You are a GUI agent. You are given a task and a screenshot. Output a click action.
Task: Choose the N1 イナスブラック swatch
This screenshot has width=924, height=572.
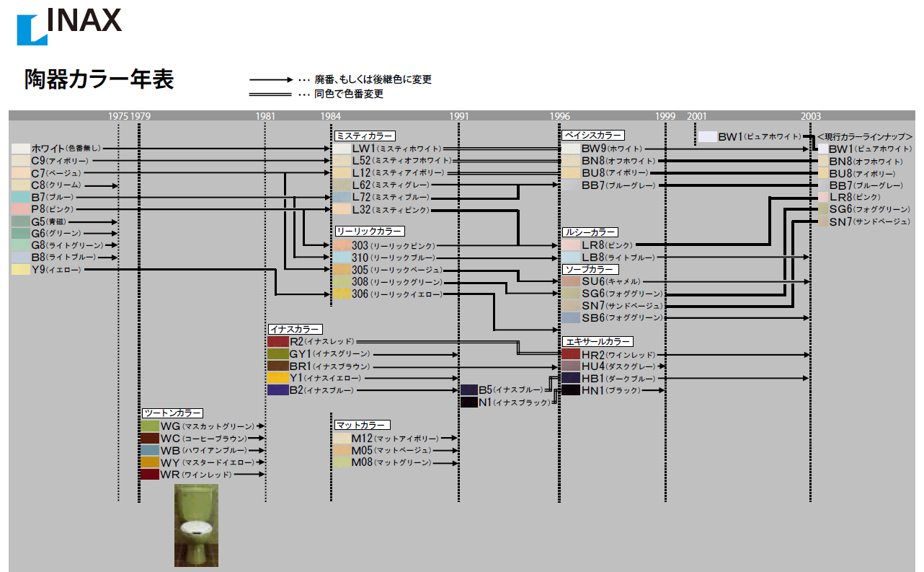tap(469, 402)
